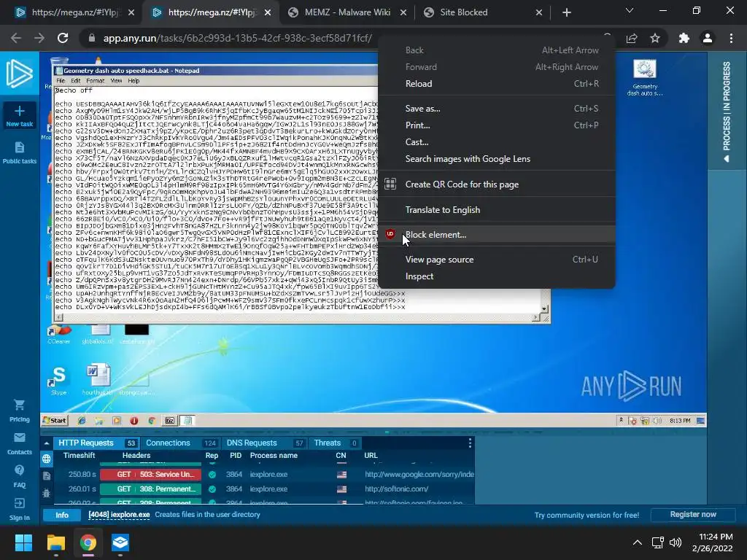
Task: Click the Info button
Action: click(x=62, y=515)
